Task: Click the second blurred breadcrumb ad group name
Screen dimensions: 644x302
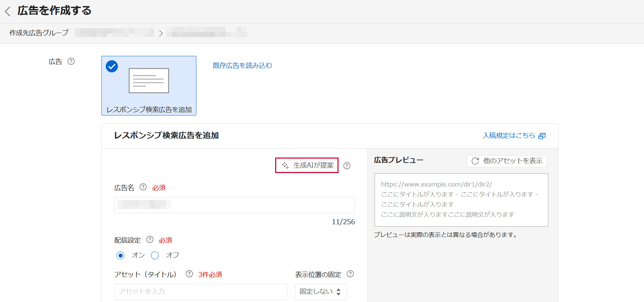Action: click(207, 32)
